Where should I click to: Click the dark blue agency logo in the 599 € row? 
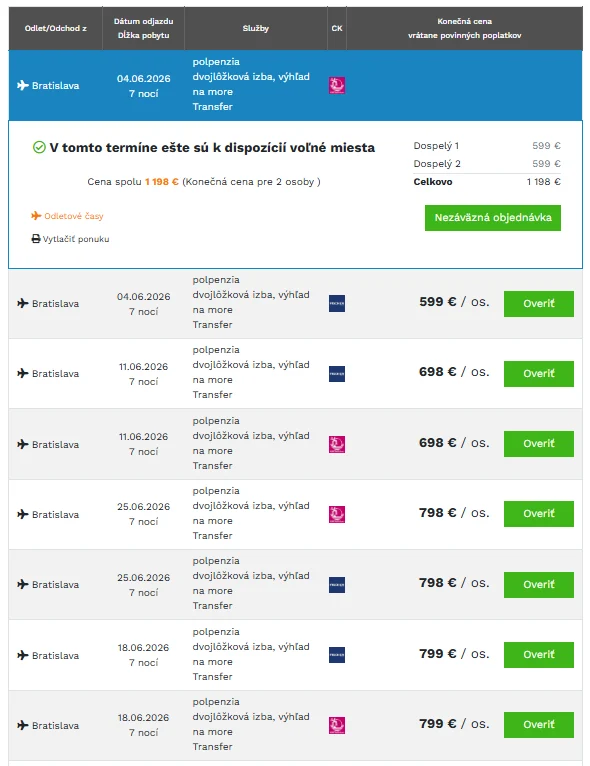[337, 303]
